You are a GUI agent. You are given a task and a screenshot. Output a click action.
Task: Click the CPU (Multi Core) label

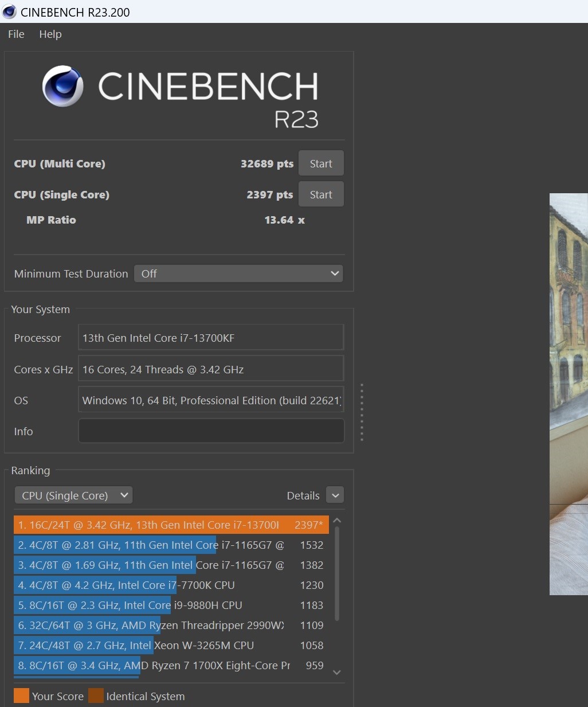(60, 164)
